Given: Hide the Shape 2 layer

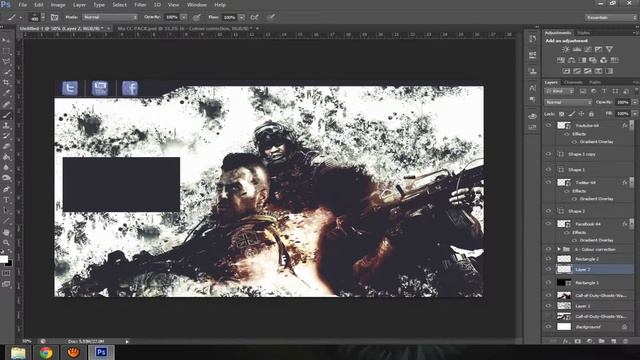Looking at the screenshot, I should tap(548, 211).
